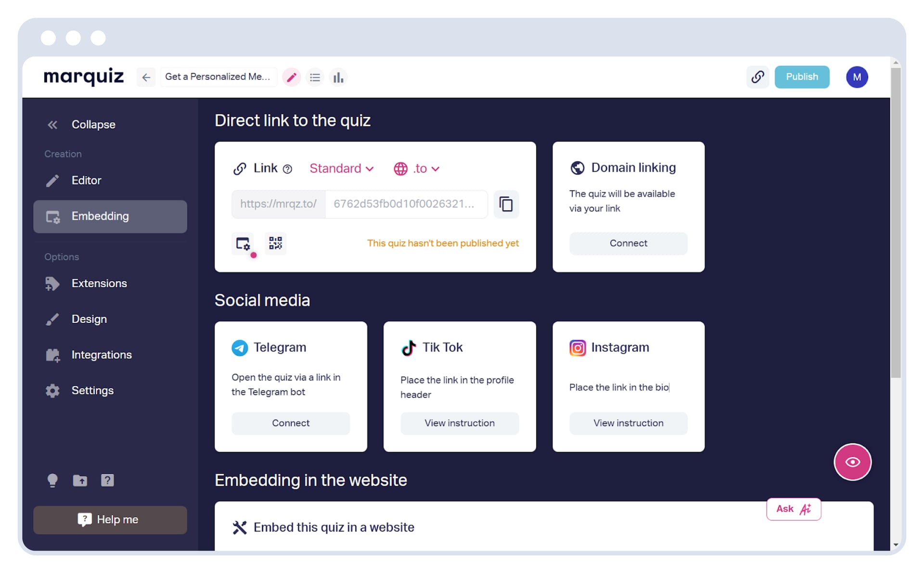Select Embedding in the sidebar
924x568 pixels.
click(110, 216)
